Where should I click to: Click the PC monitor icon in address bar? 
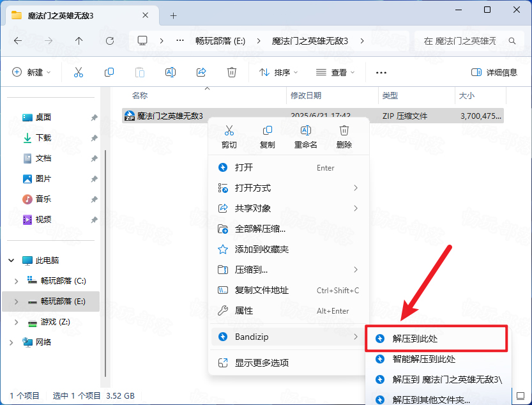(x=142, y=41)
